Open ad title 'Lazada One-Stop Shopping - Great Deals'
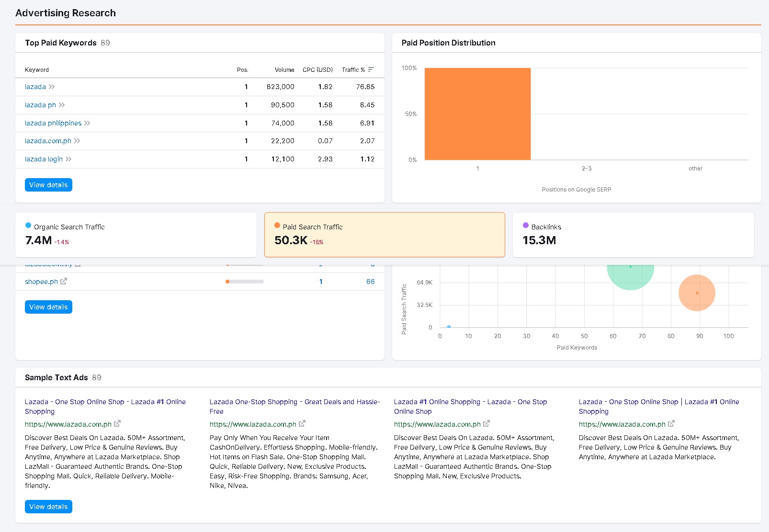This screenshot has height=532, width=769. (x=294, y=407)
